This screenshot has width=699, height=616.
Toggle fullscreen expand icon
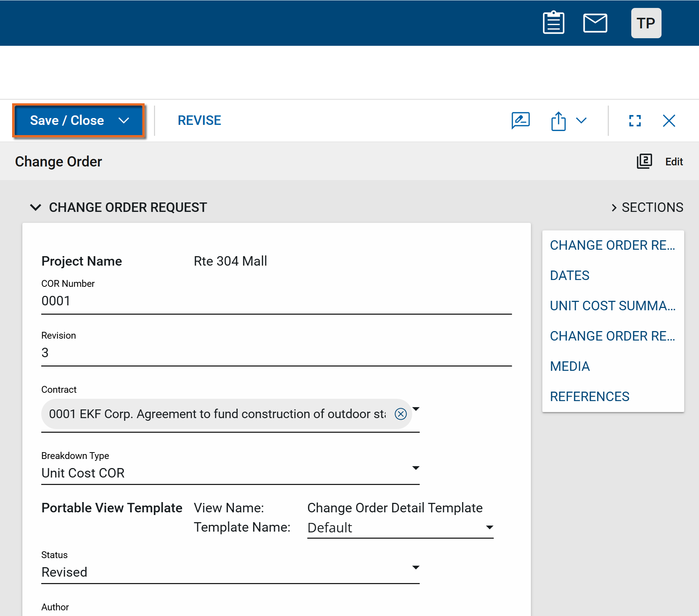pyautogui.click(x=635, y=121)
